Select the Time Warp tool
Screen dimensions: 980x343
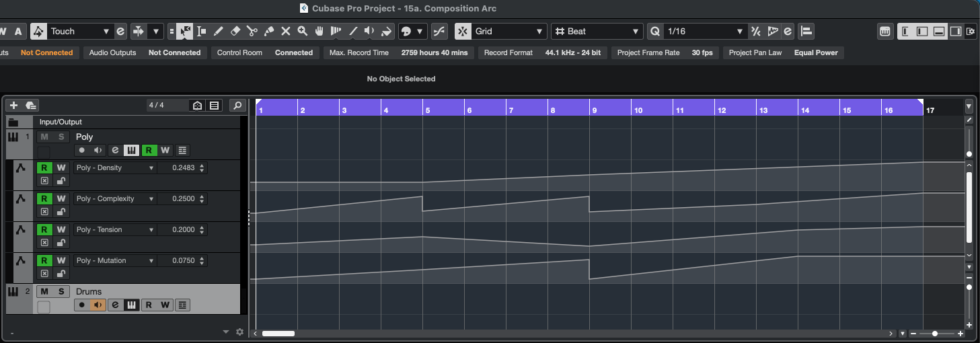tap(336, 31)
